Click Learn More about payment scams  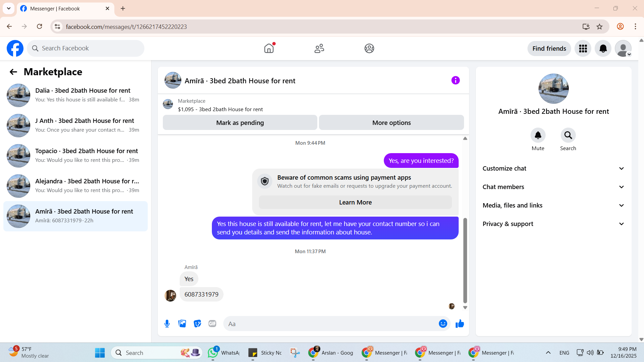coord(355,202)
